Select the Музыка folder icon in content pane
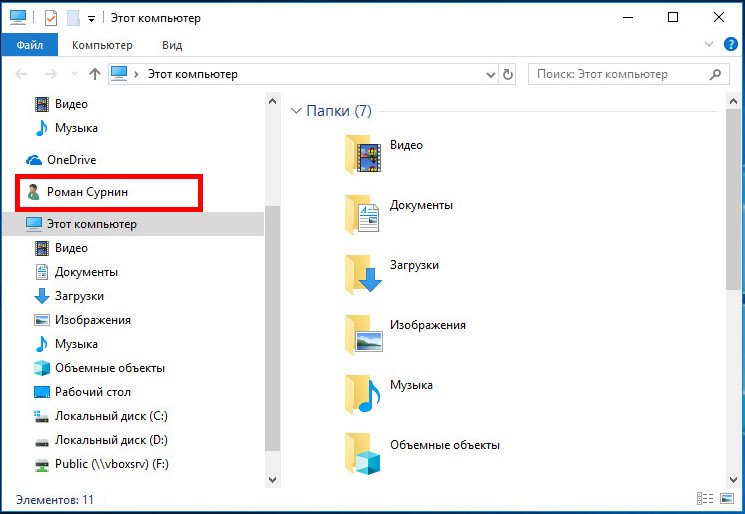The height and width of the screenshot is (514, 745). (363, 394)
